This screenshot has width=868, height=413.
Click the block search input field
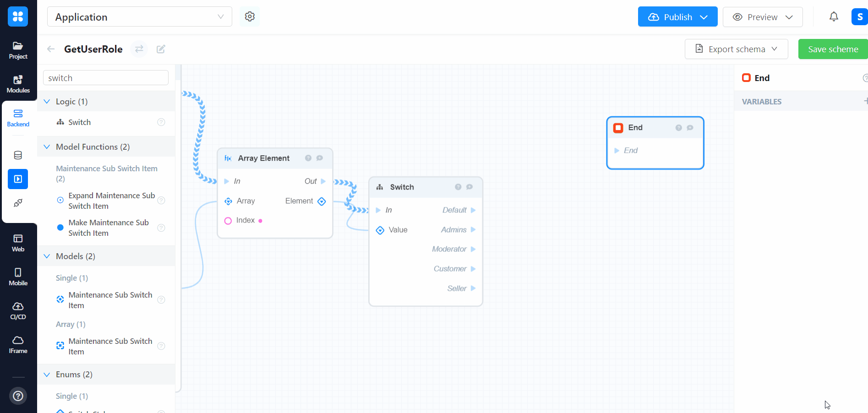[106, 78]
